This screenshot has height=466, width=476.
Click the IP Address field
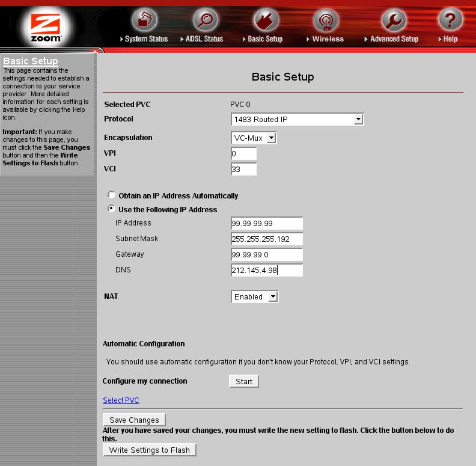267,223
